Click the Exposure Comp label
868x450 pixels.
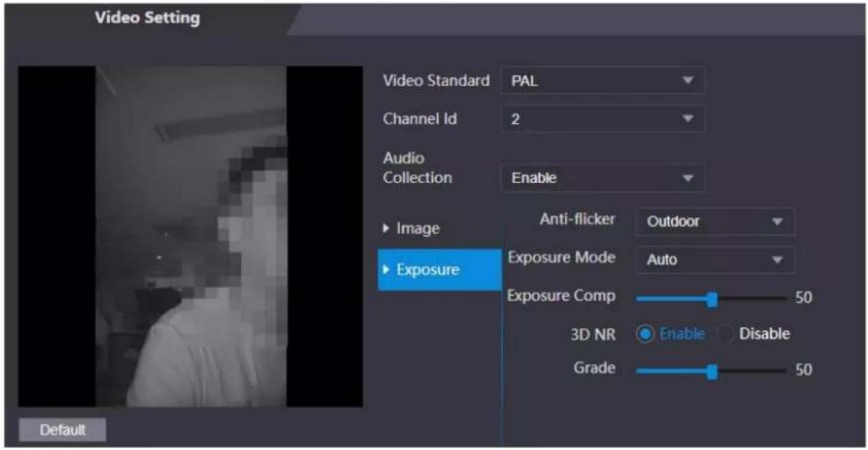561,296
